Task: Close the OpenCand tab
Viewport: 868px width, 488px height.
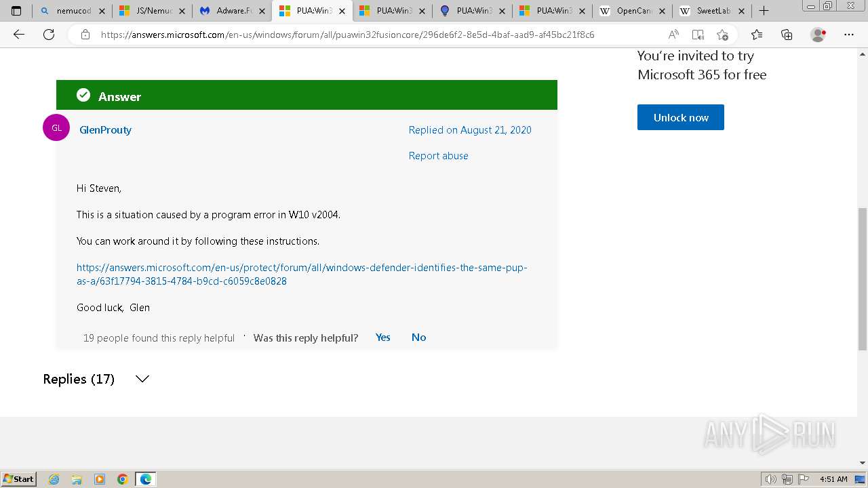Action: [x=662, y=11]
